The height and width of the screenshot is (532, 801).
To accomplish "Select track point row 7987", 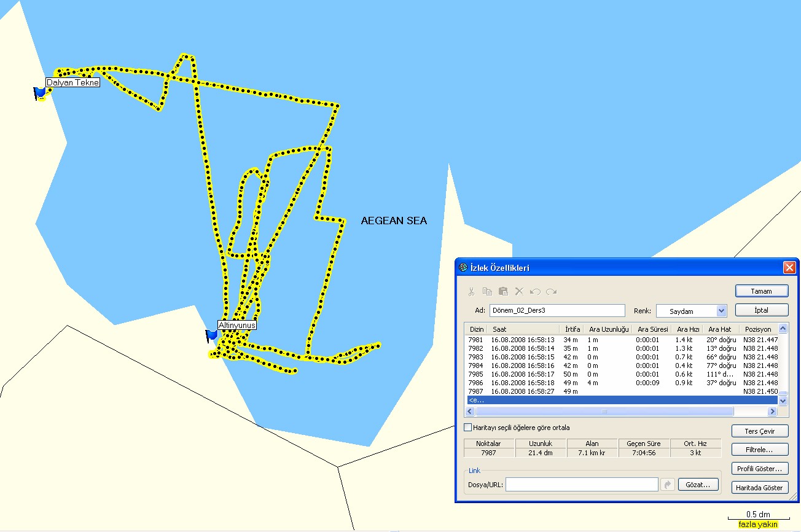I will [x=622, y=391].
